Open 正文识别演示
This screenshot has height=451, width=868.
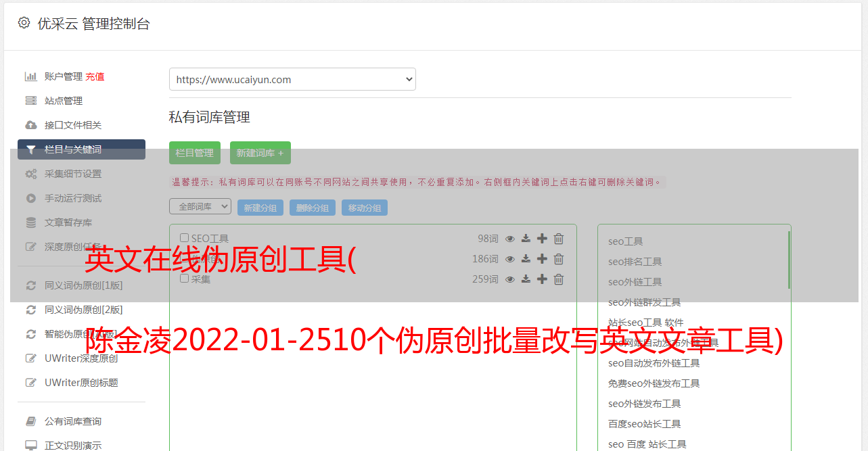click(x=73, y=446)
